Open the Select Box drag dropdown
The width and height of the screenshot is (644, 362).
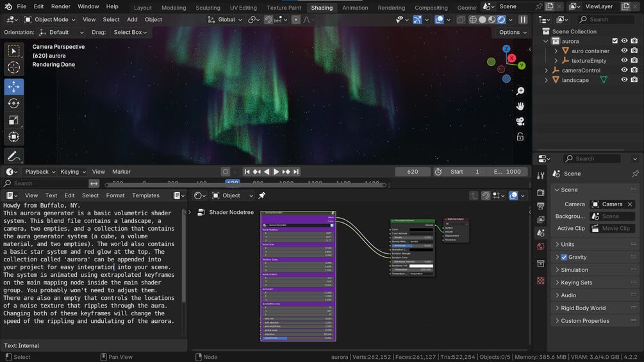coord(130,33)
